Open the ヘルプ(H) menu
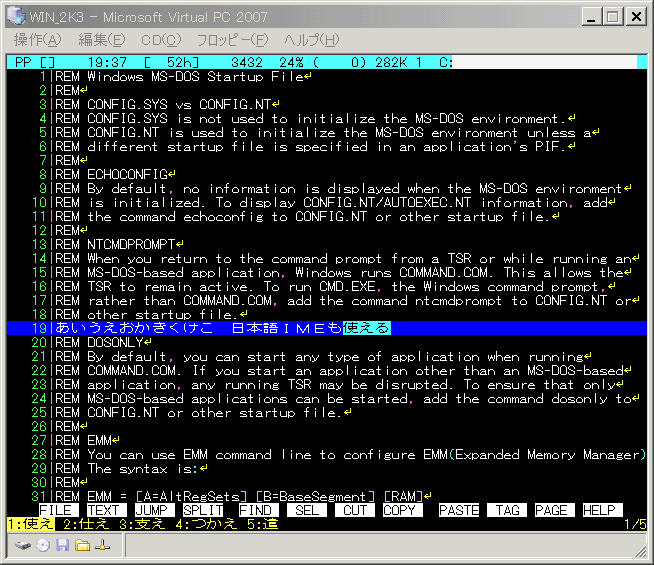654x565 pixels. pos(311,40)
